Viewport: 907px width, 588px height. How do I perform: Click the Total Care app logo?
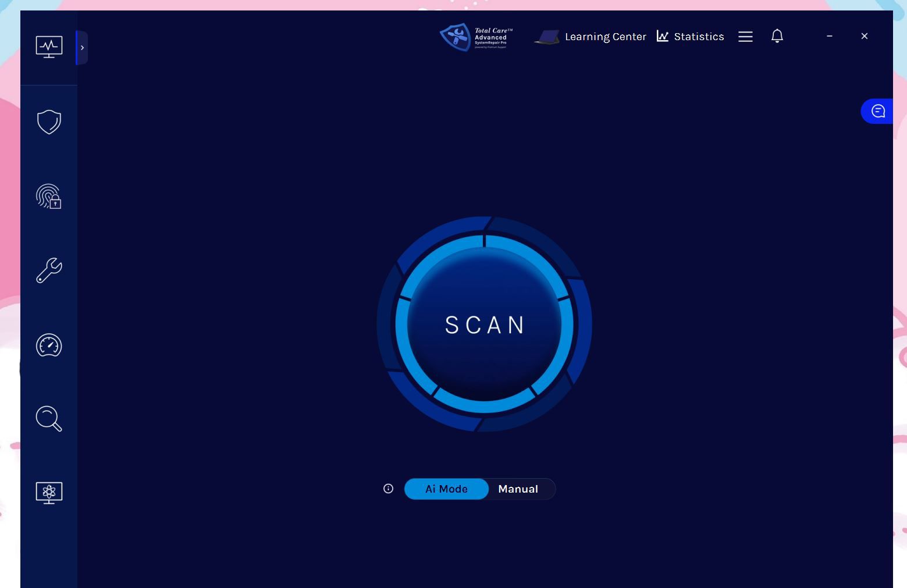tap(475, 37)
